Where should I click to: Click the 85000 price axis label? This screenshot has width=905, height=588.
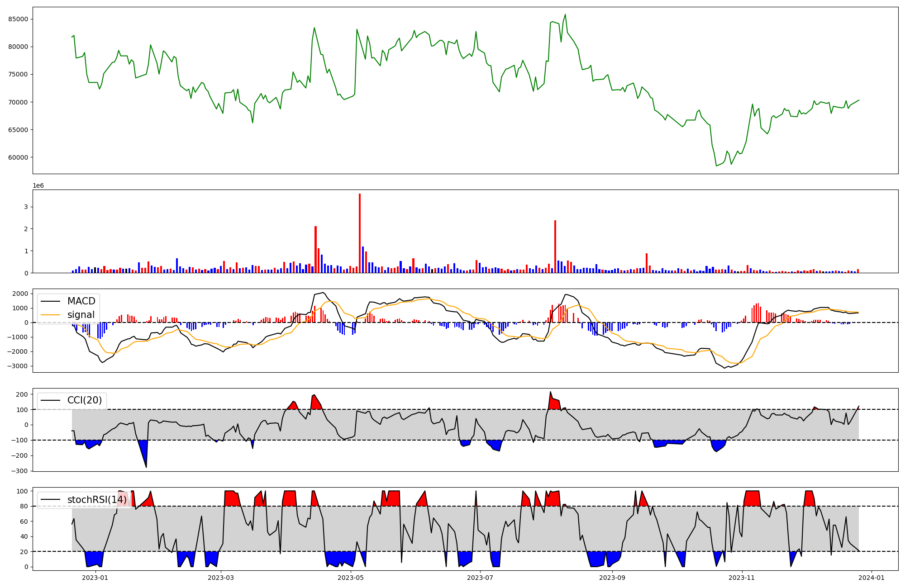(18, 19)
